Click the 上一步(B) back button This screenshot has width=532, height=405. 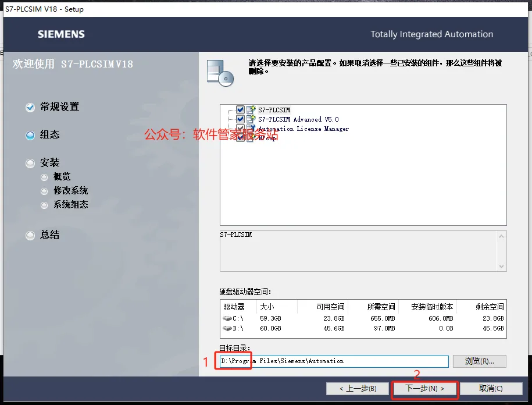coord(358,388)
